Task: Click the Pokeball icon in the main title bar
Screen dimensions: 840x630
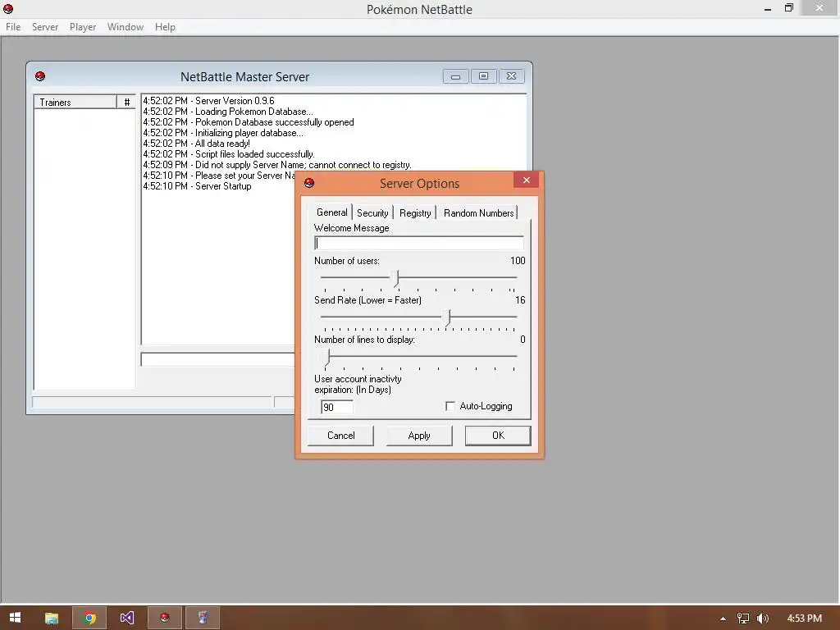Action: (8, 8)
